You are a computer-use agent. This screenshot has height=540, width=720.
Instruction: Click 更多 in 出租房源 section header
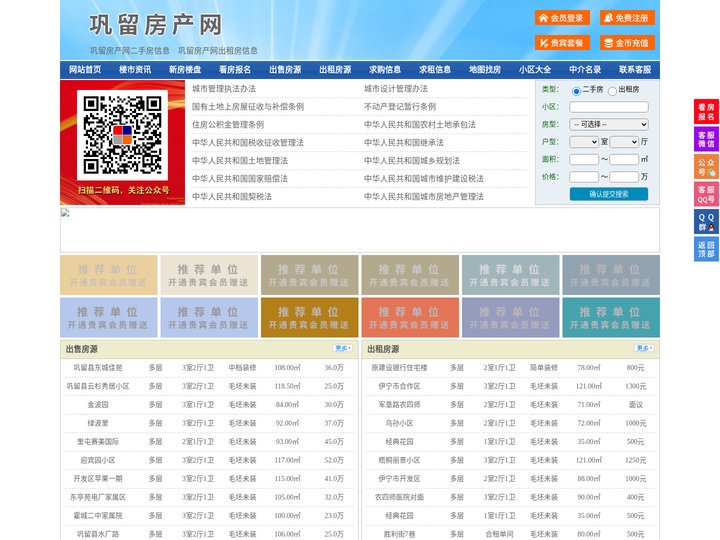(644, 349)
